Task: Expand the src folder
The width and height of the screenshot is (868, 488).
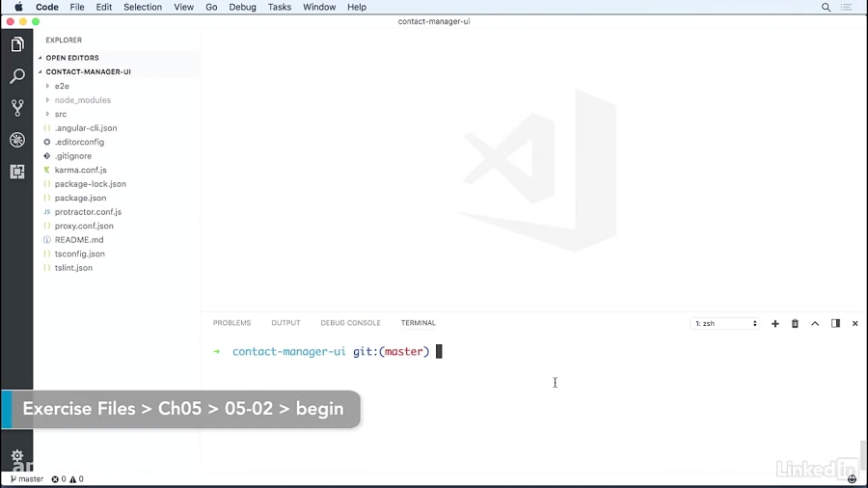Action: 61,114
